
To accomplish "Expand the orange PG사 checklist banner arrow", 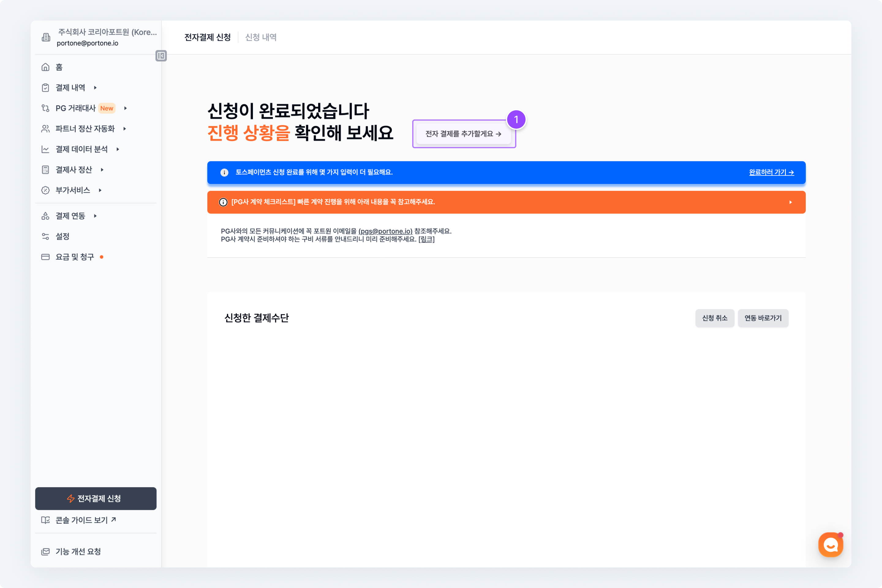I will tap(790, 202).
